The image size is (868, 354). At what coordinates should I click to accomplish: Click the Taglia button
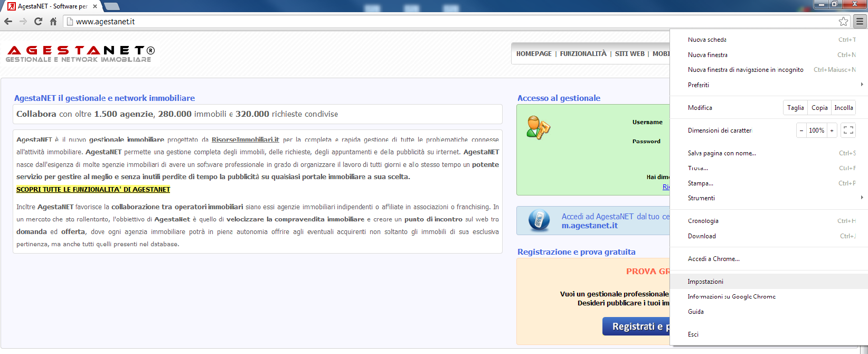tap(795, 108)
